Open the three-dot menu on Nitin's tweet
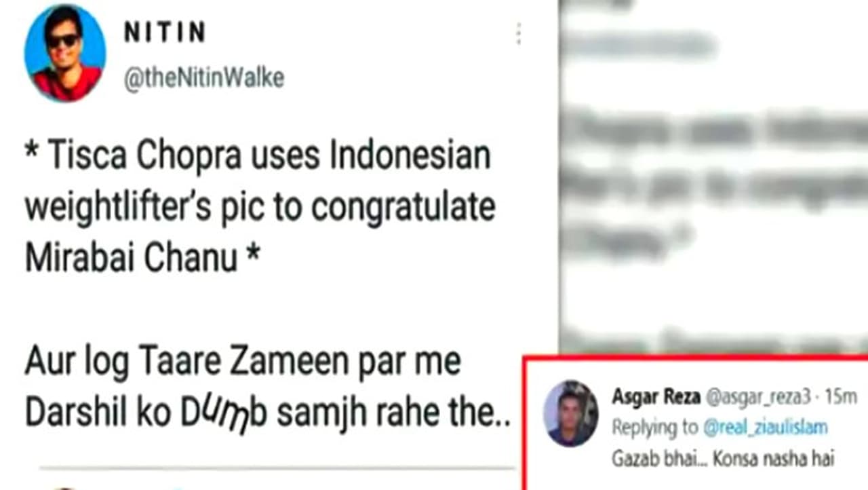This screenshot has width=868, height=490. 519,33
